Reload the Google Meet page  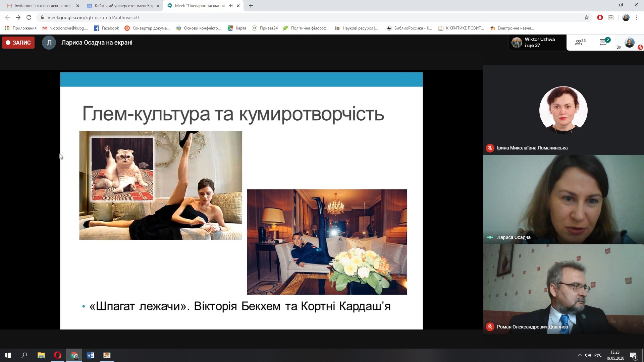[x=29, y=17]
